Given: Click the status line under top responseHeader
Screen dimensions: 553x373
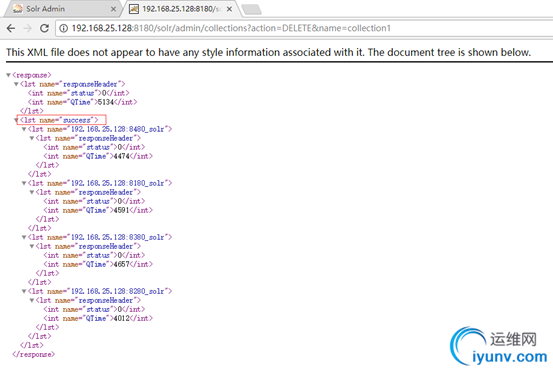Looking at the screenshot, I should [x=79, y=93].
